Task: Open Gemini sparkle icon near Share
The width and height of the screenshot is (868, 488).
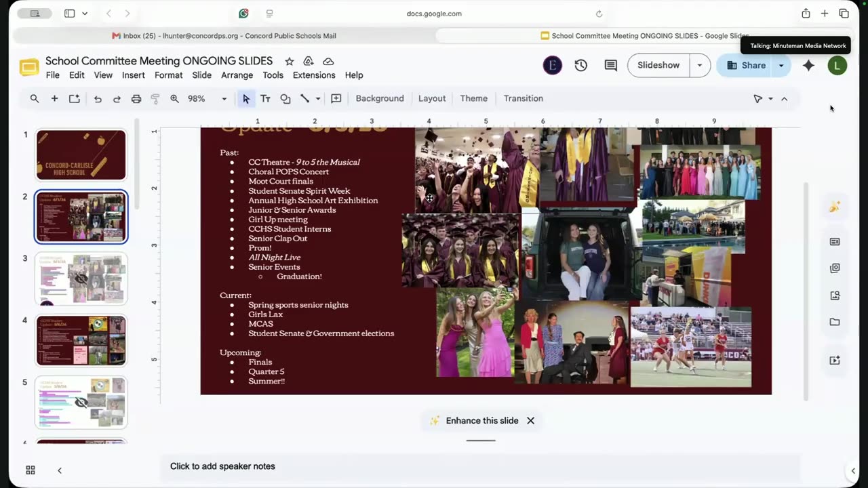Action: click(808, 65)
